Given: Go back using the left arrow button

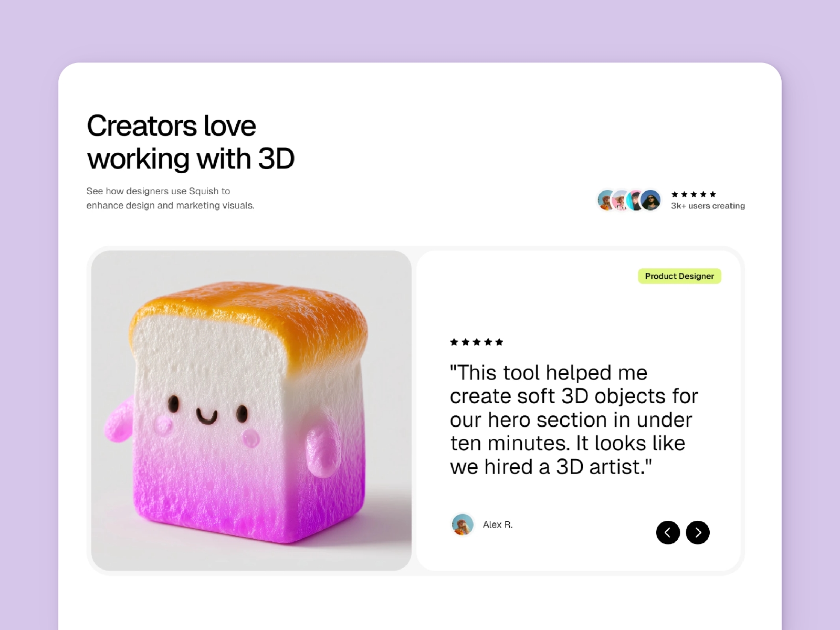Looking at the screenshot, I should (668, 532).
